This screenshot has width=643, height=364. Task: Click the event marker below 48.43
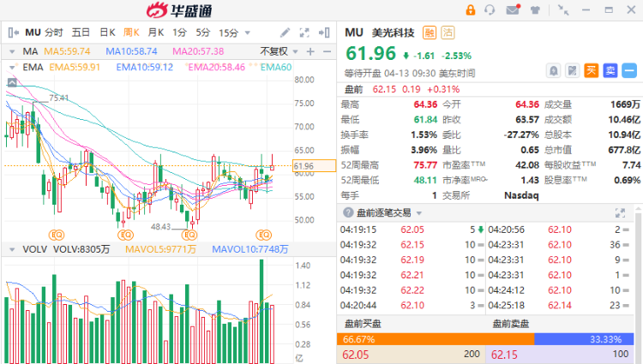point(189,235)
